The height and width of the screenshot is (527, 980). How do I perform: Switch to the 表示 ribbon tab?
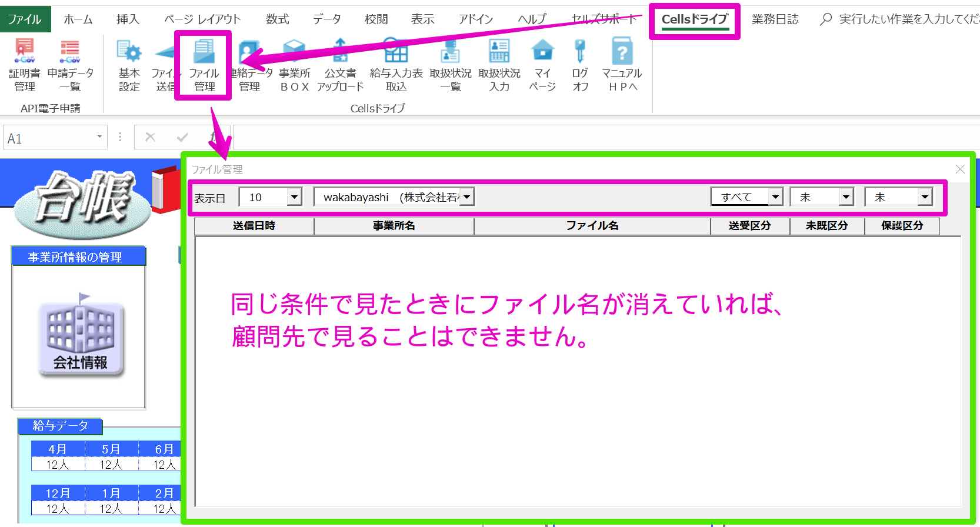pos(423,19)
